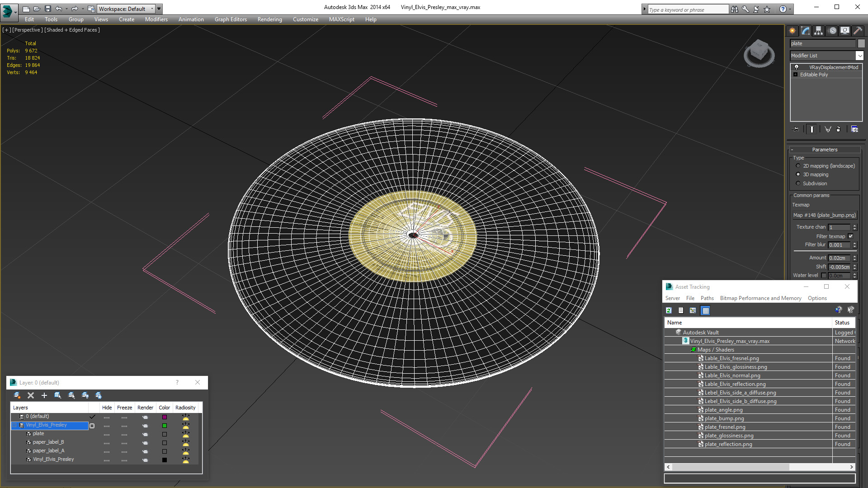
Task: Click the Save File toolbar icon
Action: (48, 9)
